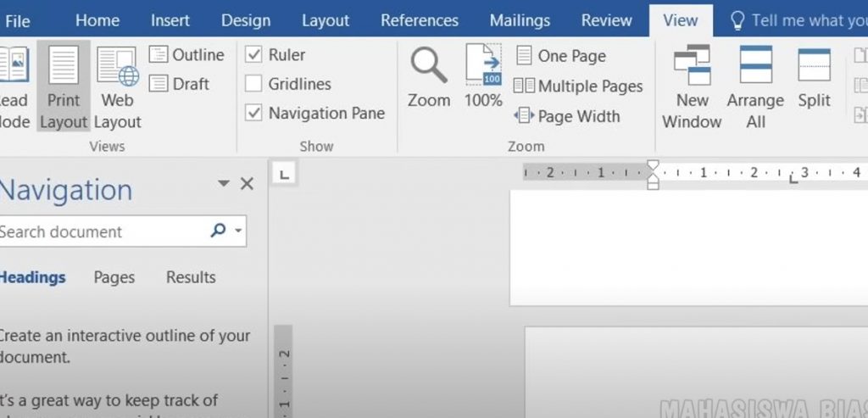Reset zoom to 100%
Image resolution: width=868 pixels, height=418 pixels.
click(483, 77)
